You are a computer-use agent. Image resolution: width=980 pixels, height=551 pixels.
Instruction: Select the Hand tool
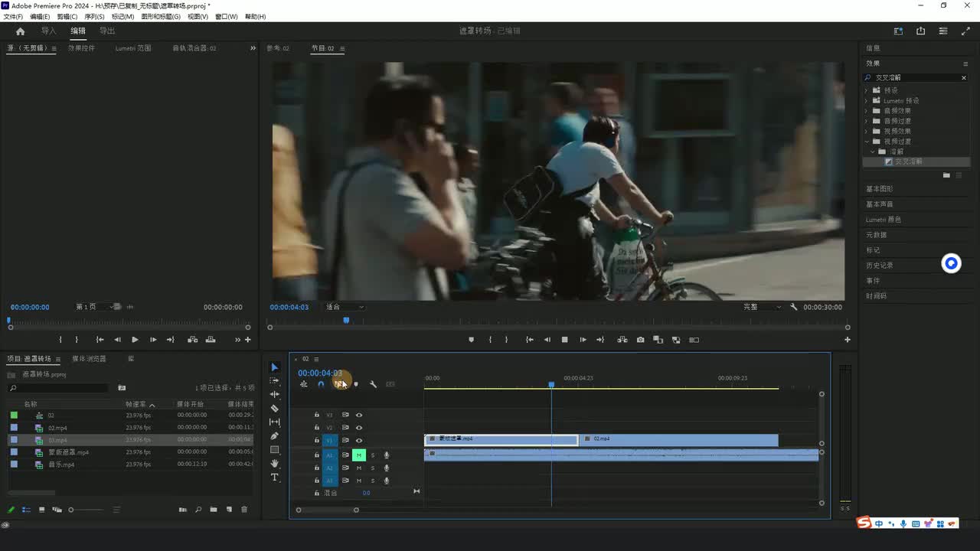(x=275, y=464)
